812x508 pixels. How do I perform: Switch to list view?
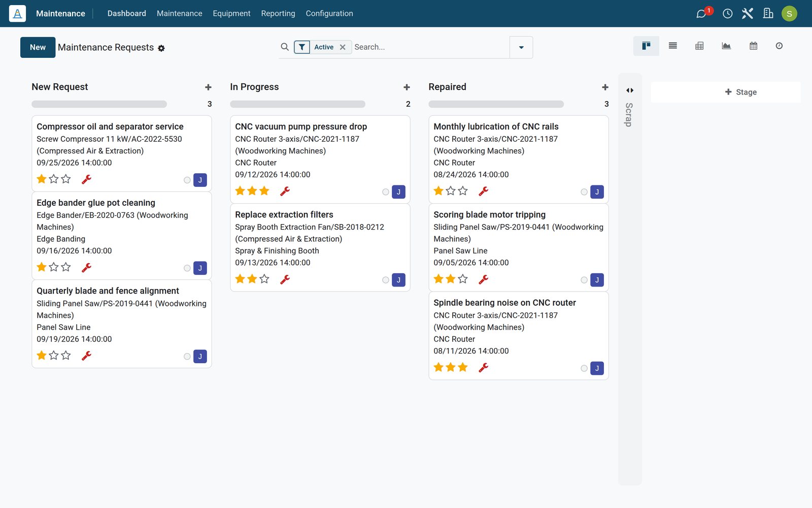pyautogui.click(x=673, y=46)
